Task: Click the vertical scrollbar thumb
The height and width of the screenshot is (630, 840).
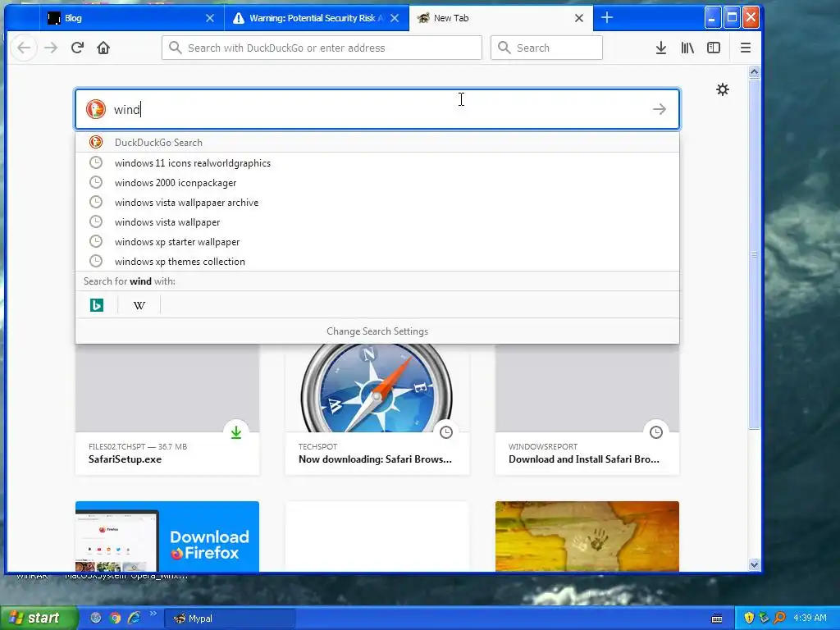Action: click(755, 254)
